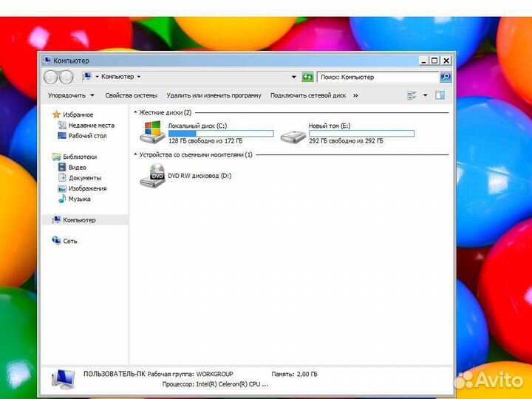532x399 pixels.
Task: Click the Новый том (E:) label
Action: click(x=330, y=126)
